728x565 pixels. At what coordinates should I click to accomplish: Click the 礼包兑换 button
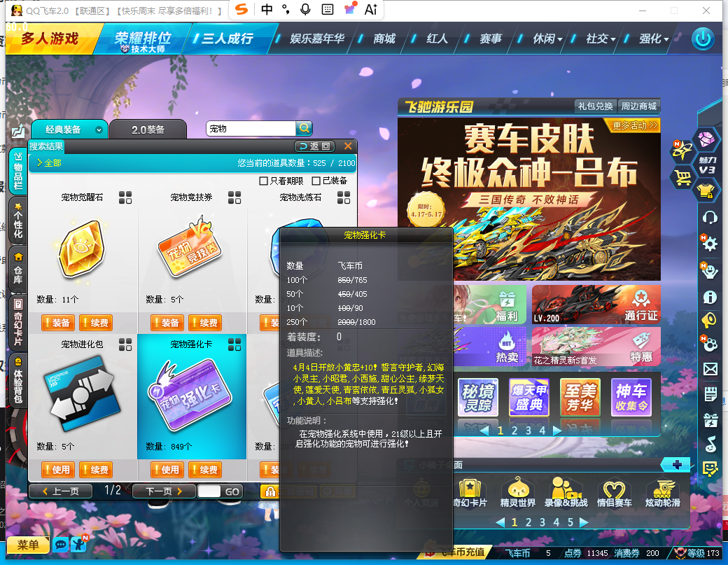(x=595, y=106)
